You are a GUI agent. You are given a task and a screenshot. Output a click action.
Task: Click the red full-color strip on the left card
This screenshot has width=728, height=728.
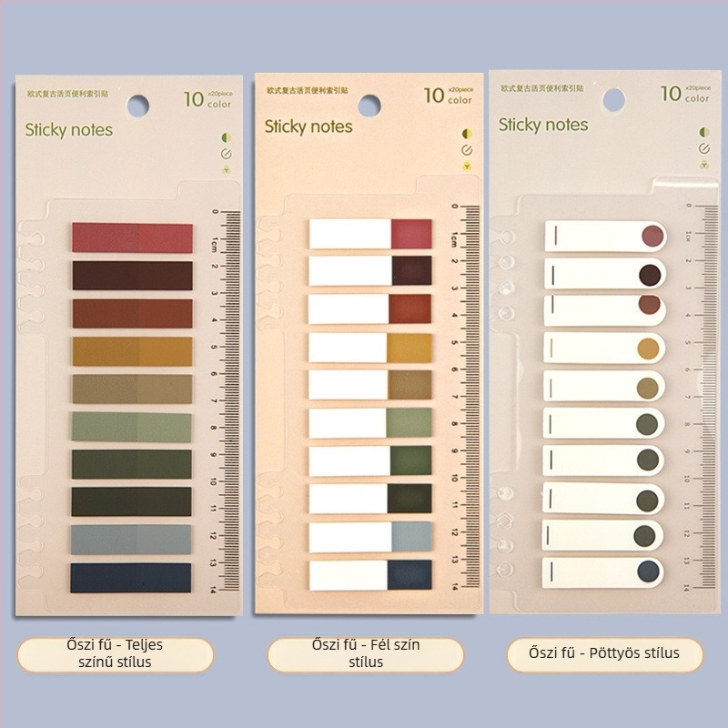tap(132, 238)
